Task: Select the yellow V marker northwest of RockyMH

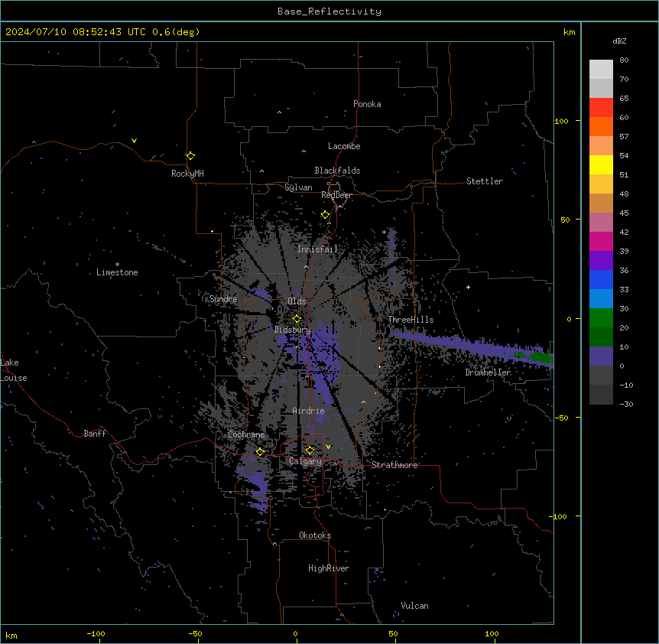Action: pos(134,141)
